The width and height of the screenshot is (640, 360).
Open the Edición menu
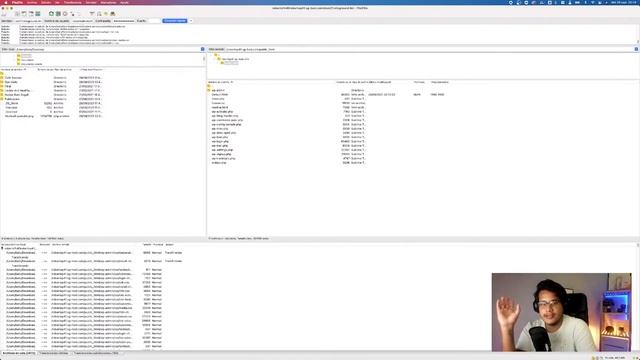click(46, 2)
